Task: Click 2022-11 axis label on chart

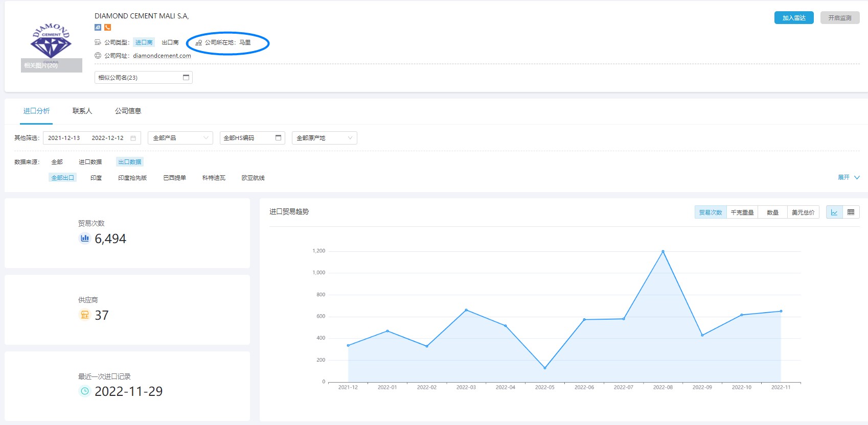Action: click(x=781, y=387)
